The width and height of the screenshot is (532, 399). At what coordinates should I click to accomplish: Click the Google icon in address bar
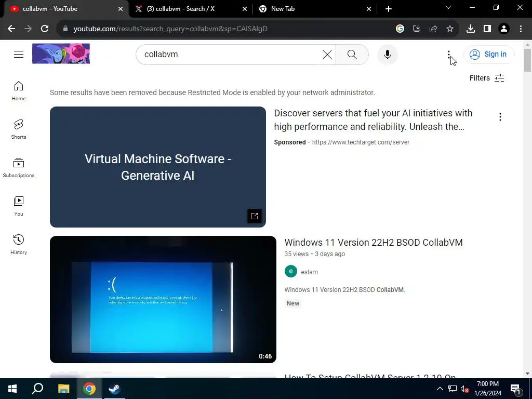coord(400,29)
